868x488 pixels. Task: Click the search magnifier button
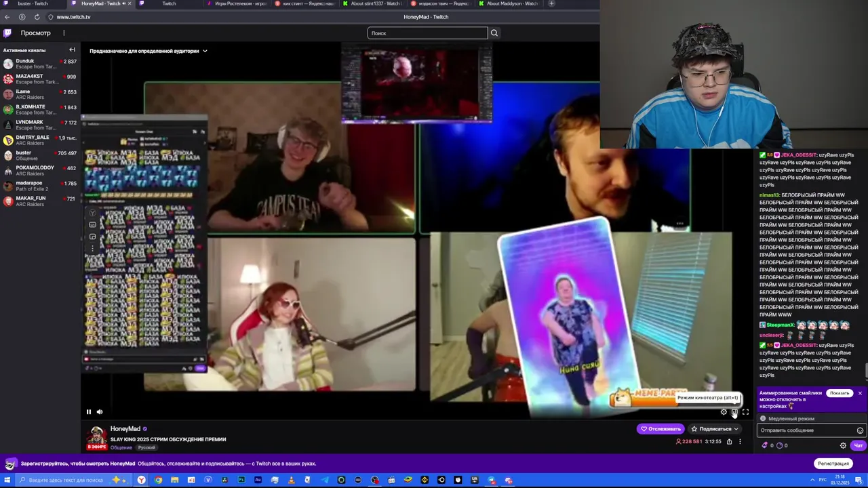click(494, 33)
